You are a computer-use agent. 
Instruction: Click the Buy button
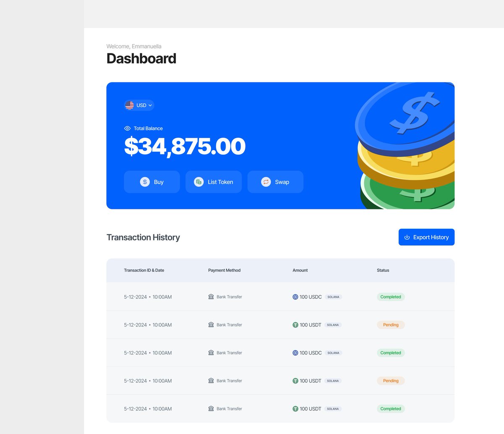coord(152,182)
